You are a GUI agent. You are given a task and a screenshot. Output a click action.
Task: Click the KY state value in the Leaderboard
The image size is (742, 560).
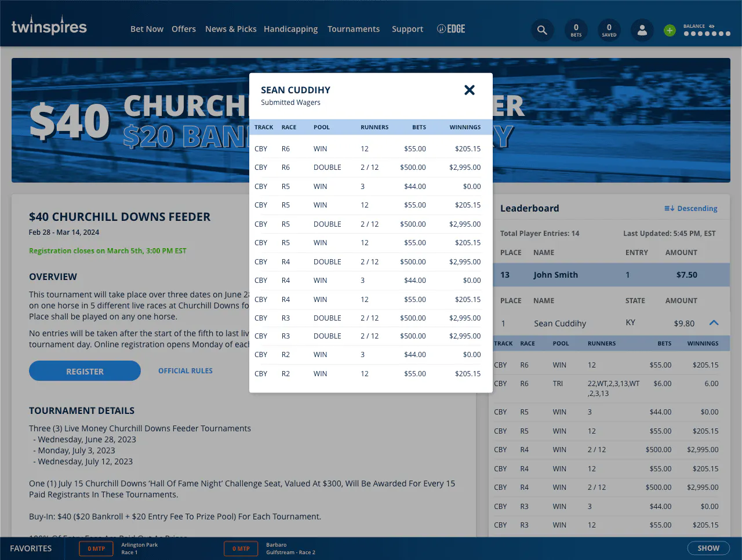tap(631, 322)
